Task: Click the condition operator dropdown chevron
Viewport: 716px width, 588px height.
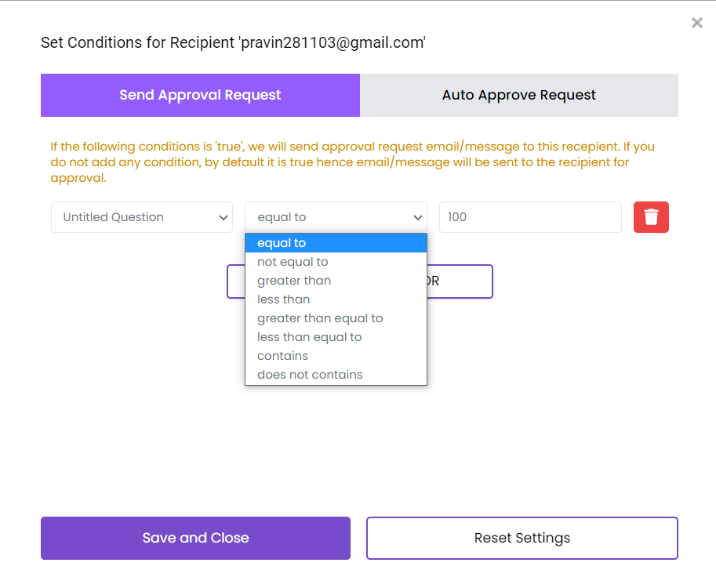Action: point(416,217)
